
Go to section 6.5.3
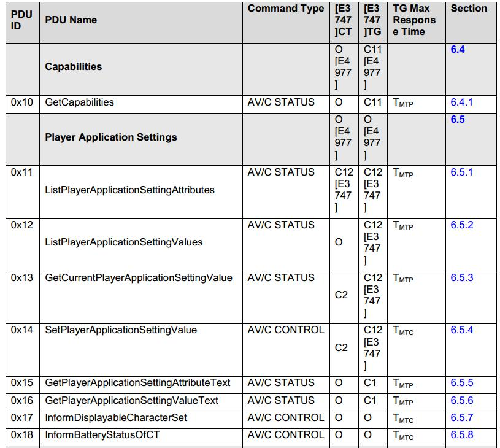[x=462, y=277]
